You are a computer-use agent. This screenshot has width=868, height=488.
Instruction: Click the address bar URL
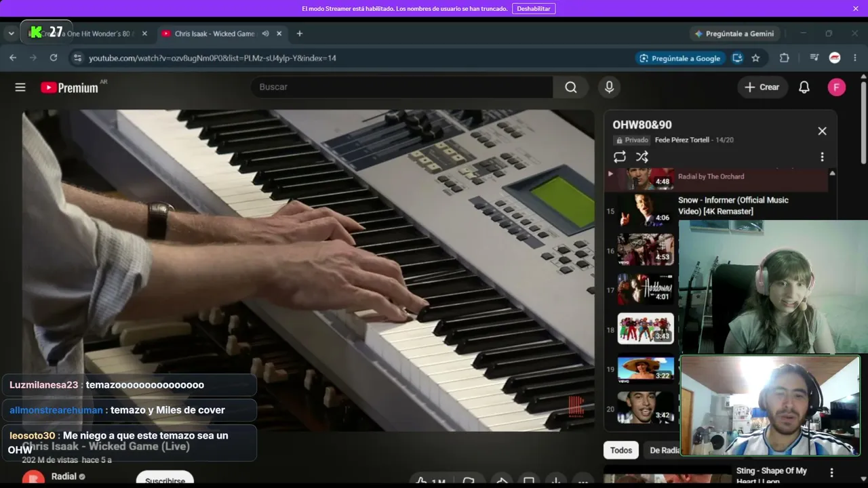coord(212,58)
